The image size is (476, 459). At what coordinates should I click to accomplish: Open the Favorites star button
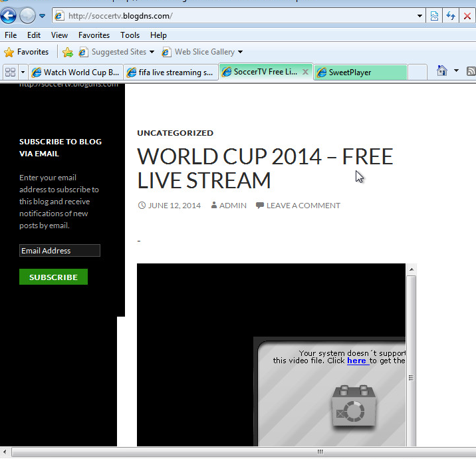(x=27, y=52)
